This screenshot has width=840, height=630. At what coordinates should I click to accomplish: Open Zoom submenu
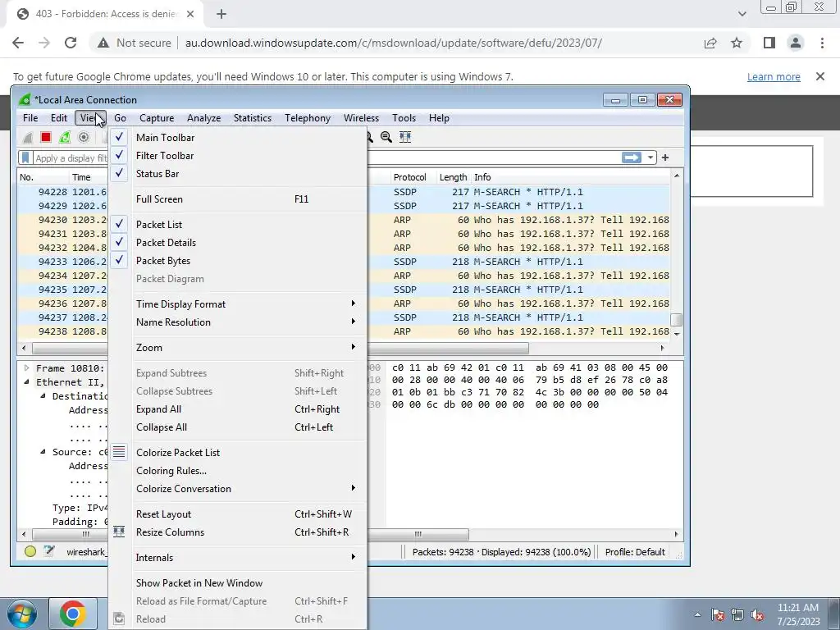[x=238, y=348]
